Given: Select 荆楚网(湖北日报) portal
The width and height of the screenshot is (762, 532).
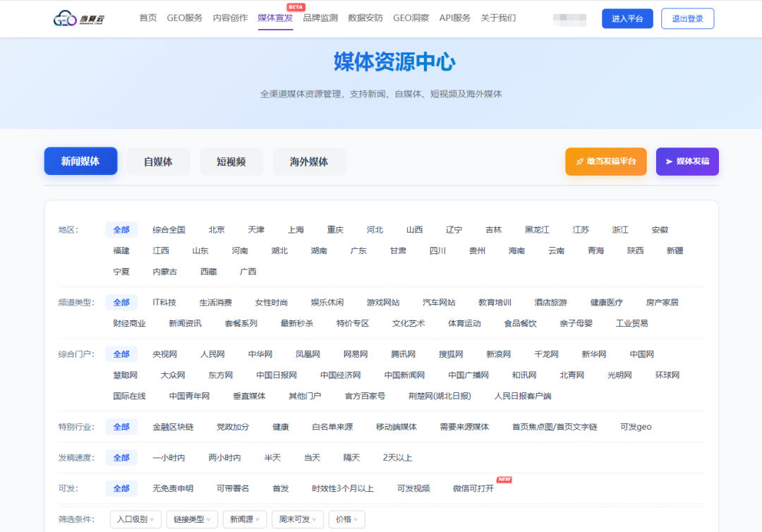Looking at the screenshot, I should [x=440, y=396].
